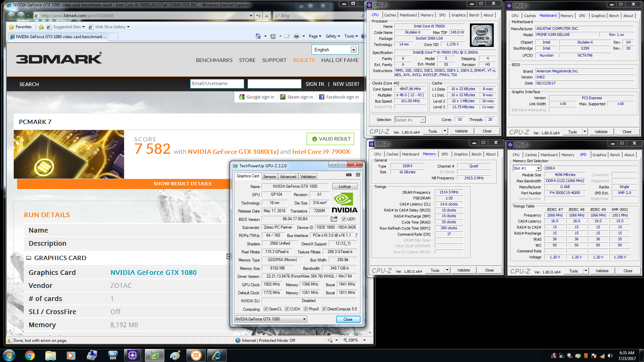
Task: Click the GPU-Z screenshot camera icon
Action: pyautogui.click(x=349, y=175)
